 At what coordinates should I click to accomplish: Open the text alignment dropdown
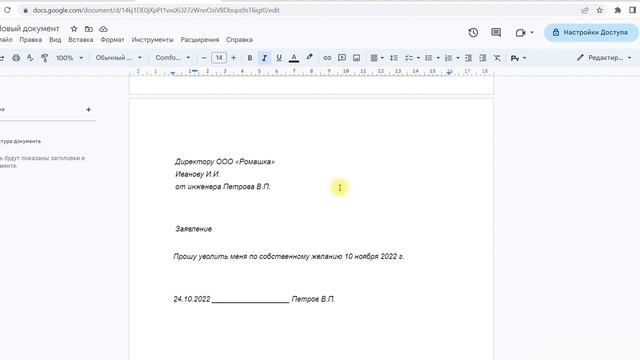(377, 58)
